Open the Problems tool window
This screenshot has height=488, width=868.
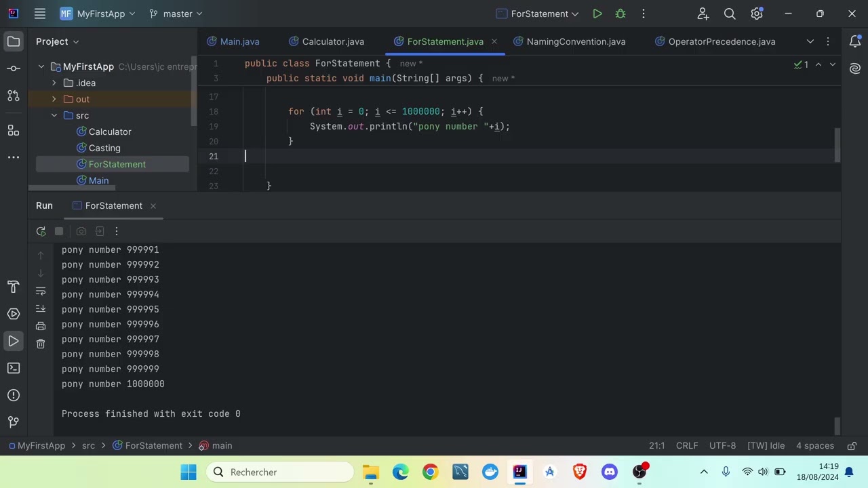coord(14,395)
